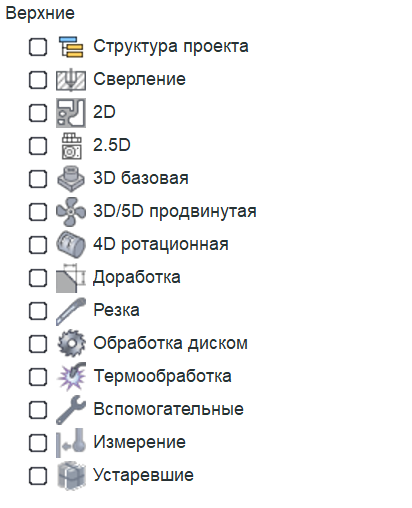Click the Обработка диском saw blade icon
Viewport: 412px width, 508px height.
pos(71,343)
